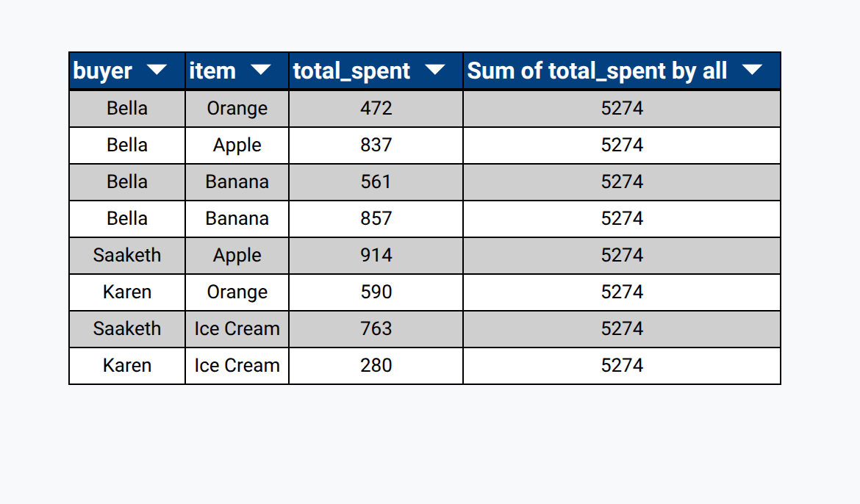
Task: Open the item column filter dropdown
Action: (x=260, y=70)
